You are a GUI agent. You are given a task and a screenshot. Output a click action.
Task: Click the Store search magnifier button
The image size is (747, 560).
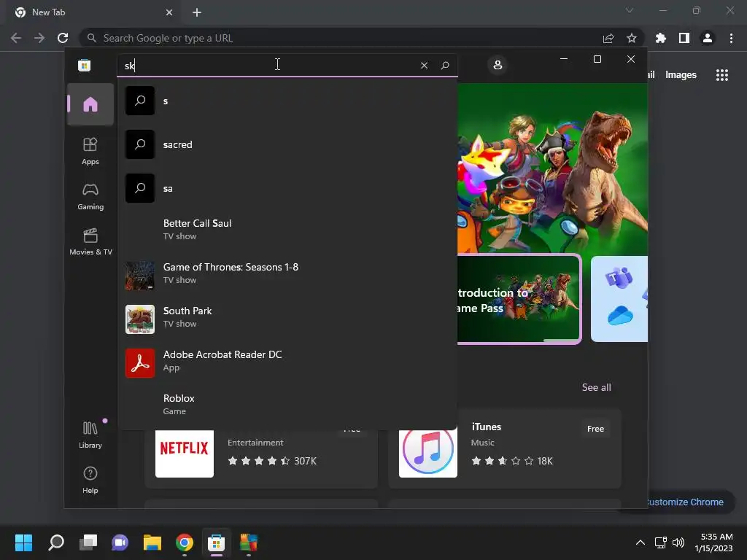click(x=445, y=65)
